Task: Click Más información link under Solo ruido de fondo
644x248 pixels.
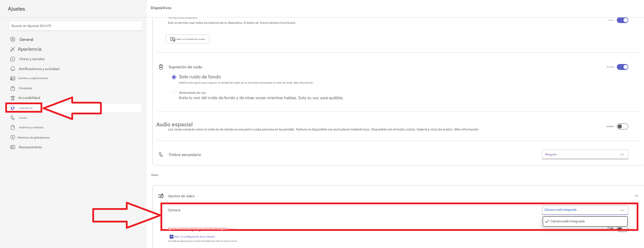Action: (303, 83)
